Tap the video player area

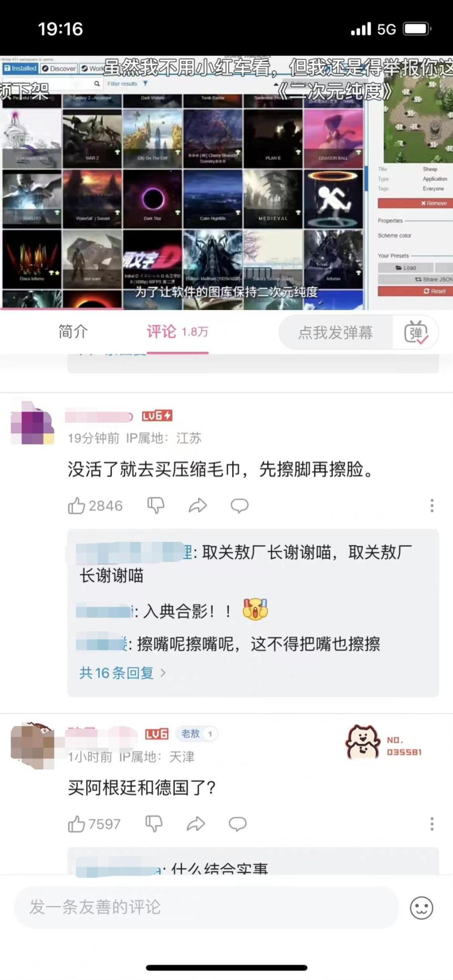226,183
